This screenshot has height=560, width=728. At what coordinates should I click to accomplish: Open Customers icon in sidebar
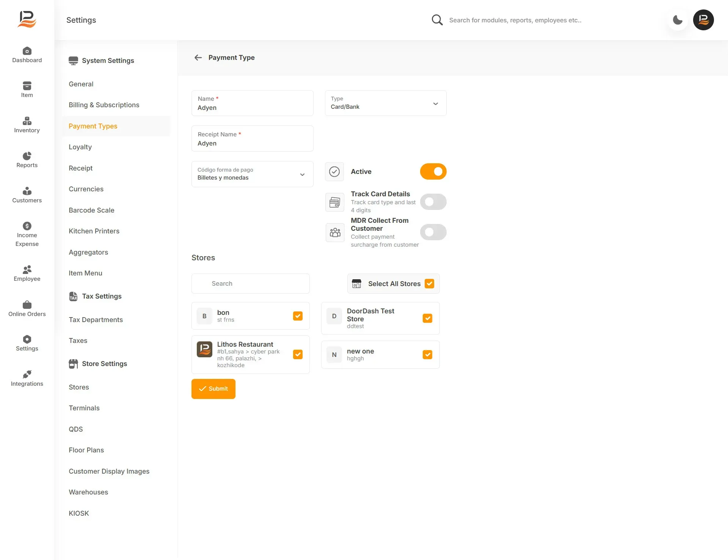pos(27,191)
